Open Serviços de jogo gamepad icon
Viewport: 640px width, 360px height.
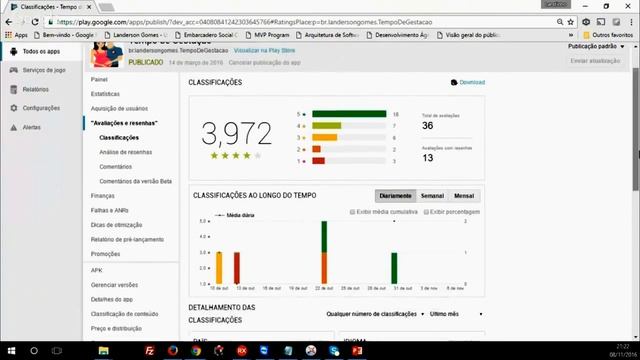tap(14, 70)
